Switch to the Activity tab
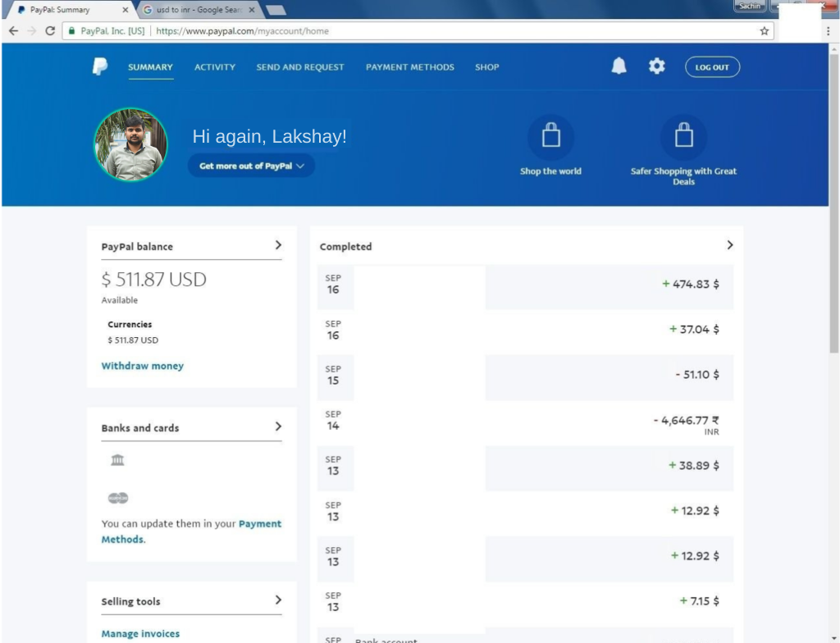The image size is (840, 643). (x=214, y=66)
